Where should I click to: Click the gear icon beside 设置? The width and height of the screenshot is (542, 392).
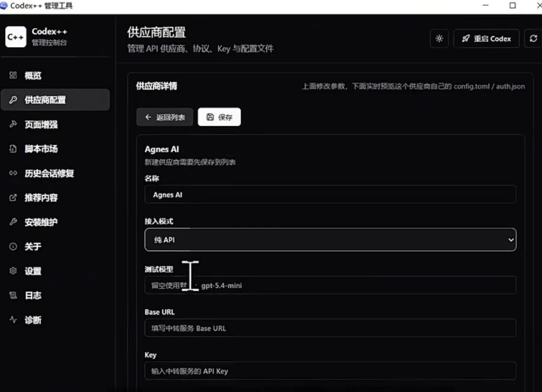(x=13, y=271)
